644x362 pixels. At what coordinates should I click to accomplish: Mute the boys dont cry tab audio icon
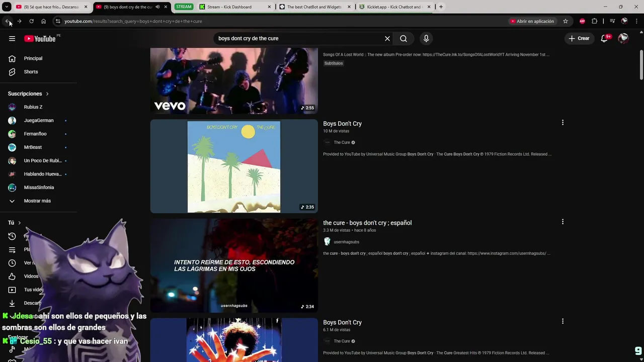(x=157, y=7)
